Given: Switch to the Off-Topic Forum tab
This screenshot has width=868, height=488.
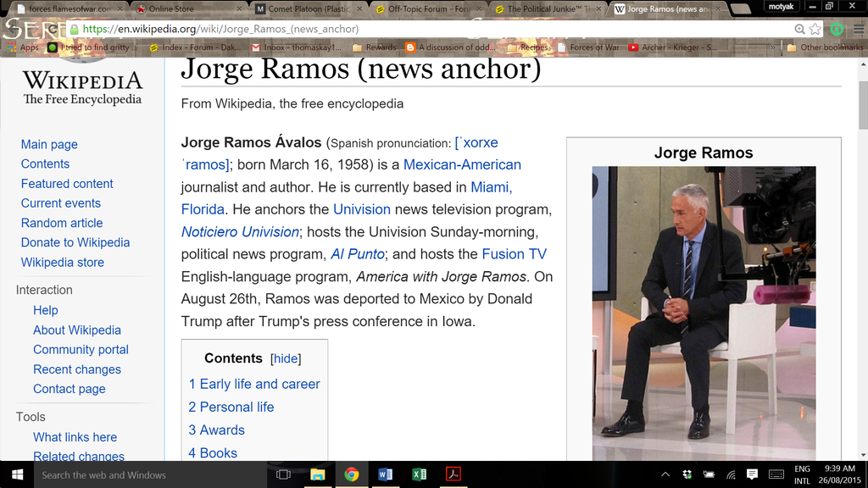Looking at the screenshot, I should click(x=430, y=8).
